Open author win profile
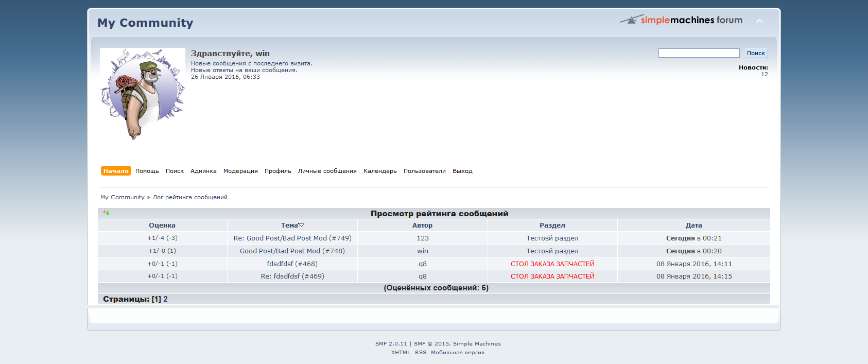Screen dimensions: 868x364 (423, 251)
